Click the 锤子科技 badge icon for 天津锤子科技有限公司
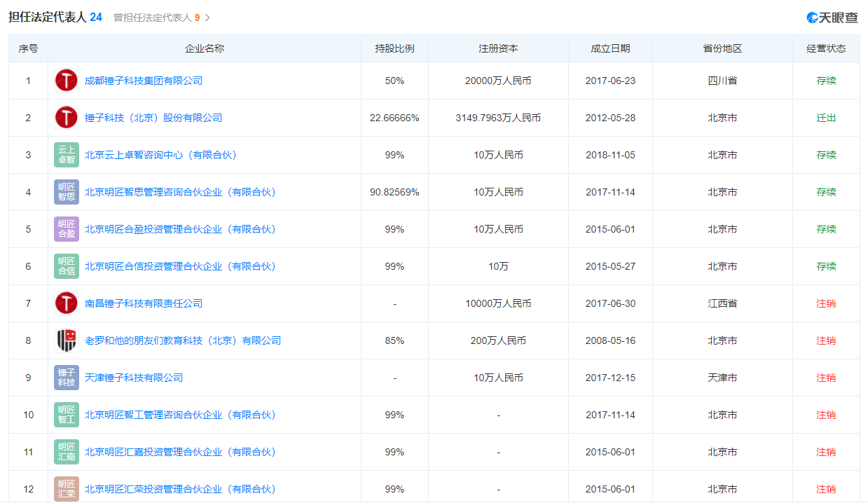The width and height of the screenshot is (868, 503). click(x=67, y=378)
